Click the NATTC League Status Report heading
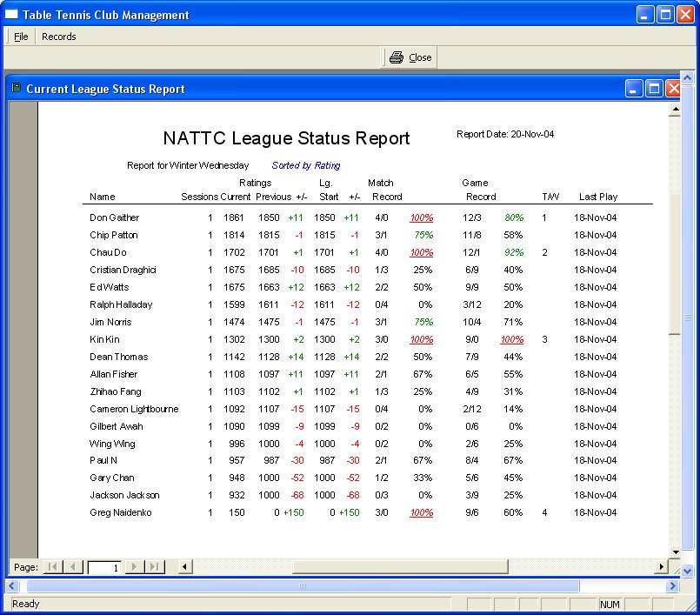700x615 pixels. tap(286, 138)
